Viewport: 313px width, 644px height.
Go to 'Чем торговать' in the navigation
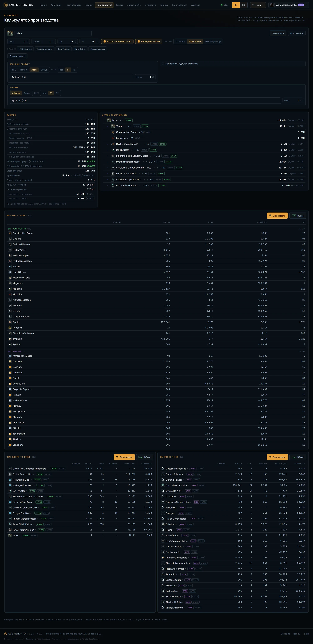(x=73, y=5)
